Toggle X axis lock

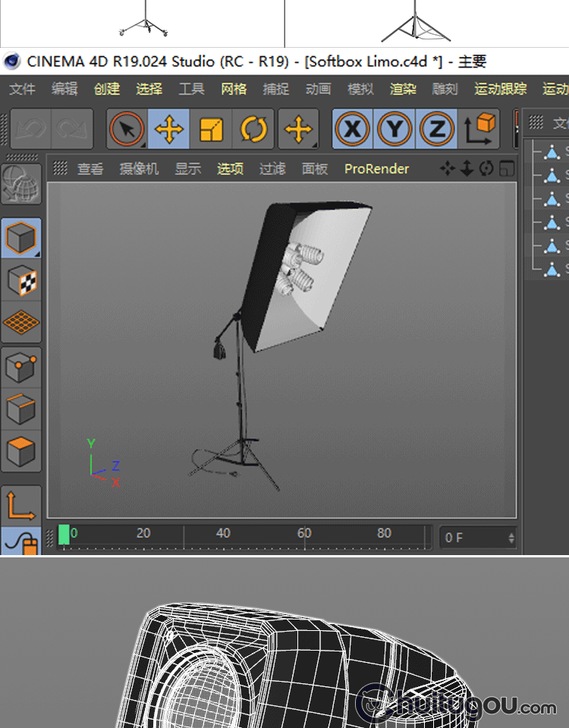click(x=352, y=130)
